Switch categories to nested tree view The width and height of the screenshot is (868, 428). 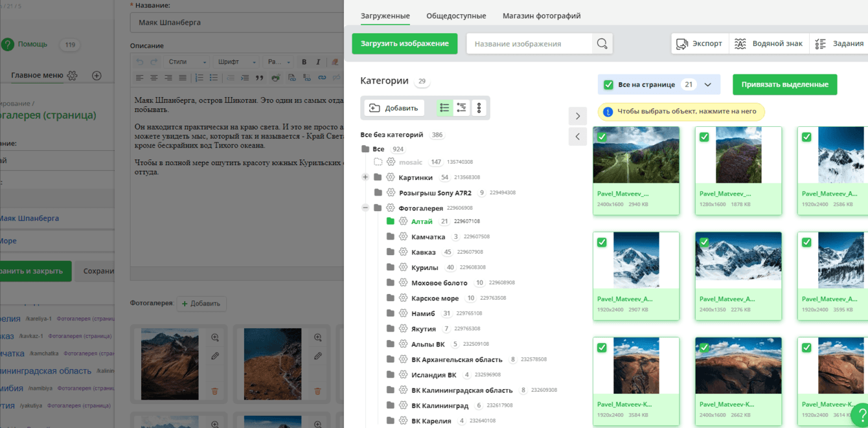462,108
